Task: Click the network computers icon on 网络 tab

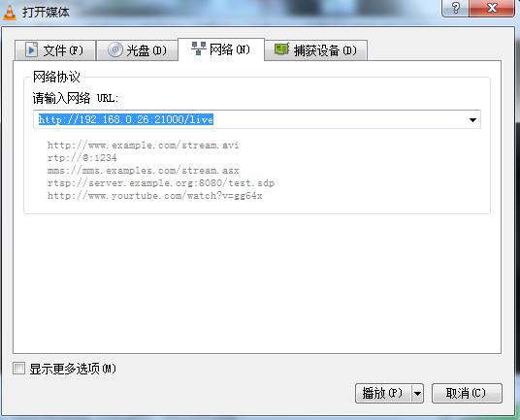Action: (199, 48)
